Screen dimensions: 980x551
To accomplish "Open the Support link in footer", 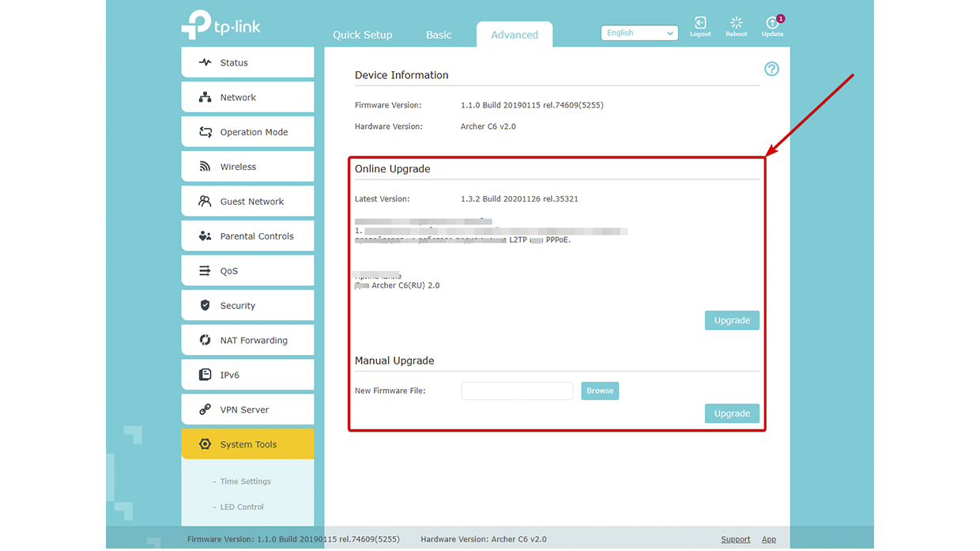I will 735,539.
